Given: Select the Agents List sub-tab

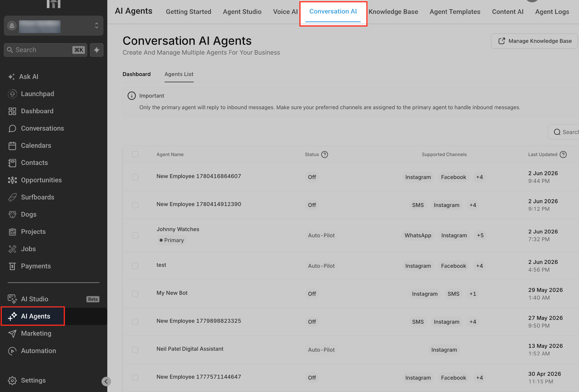Looking at the screenshot, I should coord(179,74).
